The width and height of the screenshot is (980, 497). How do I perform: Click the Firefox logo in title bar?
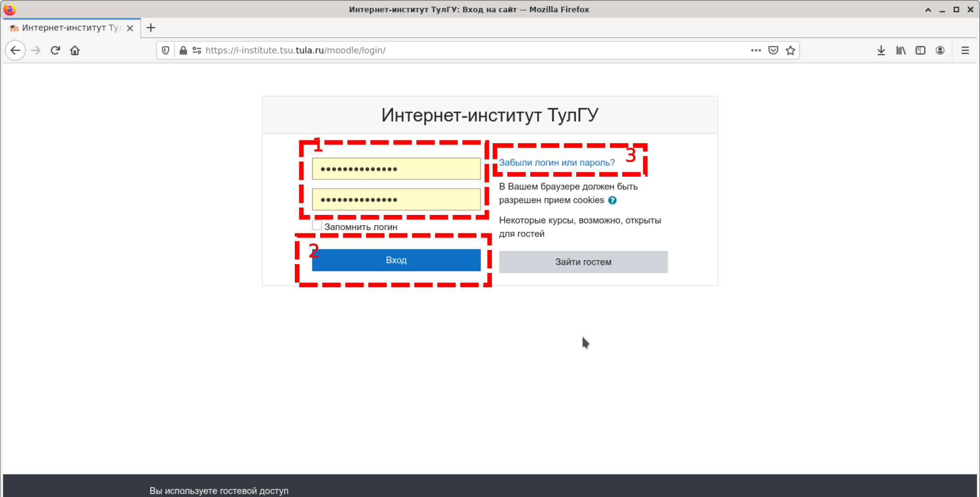coord(10,9)
